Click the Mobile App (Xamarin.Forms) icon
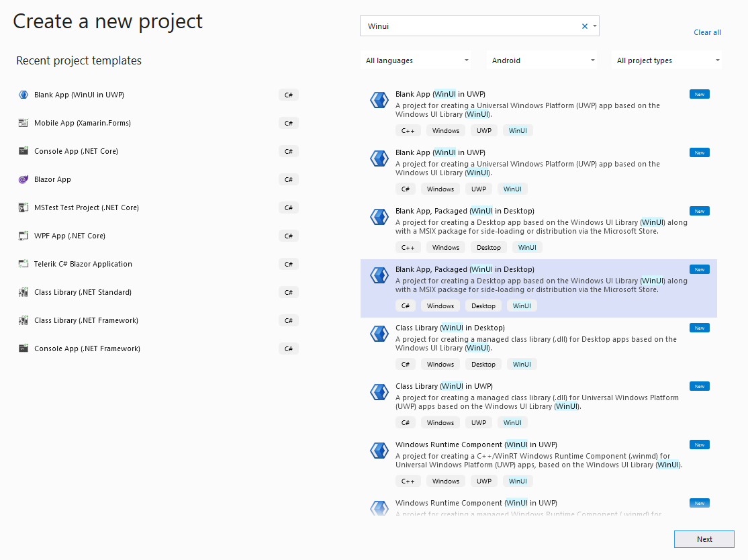The image size is (748, 560). (x=24, y=123)
